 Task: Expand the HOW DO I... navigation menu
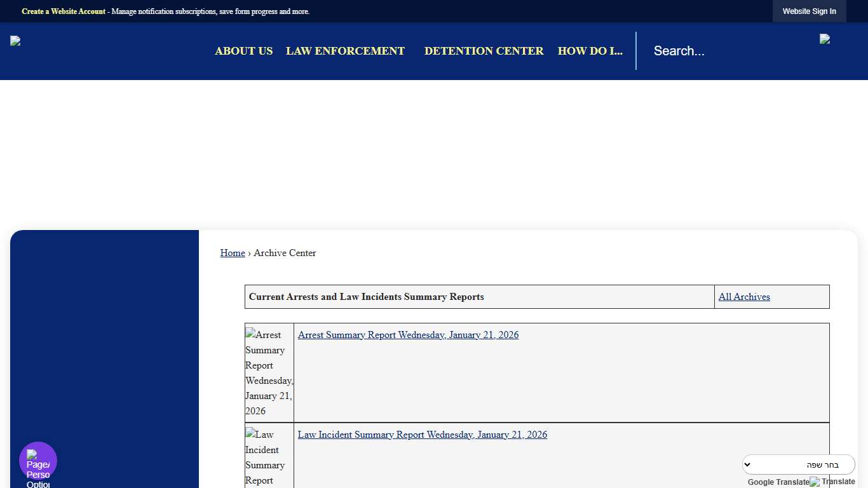[x=590, y=51]
